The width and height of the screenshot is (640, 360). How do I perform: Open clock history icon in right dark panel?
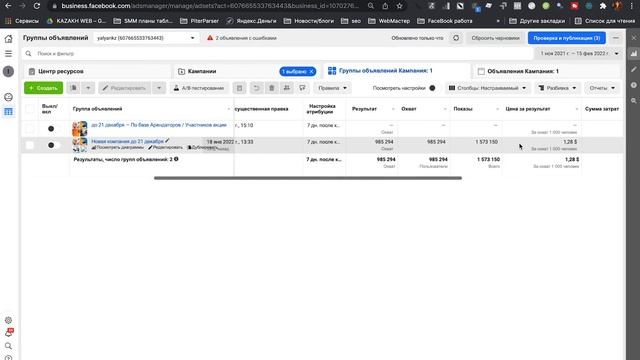[x=633, y=85]
